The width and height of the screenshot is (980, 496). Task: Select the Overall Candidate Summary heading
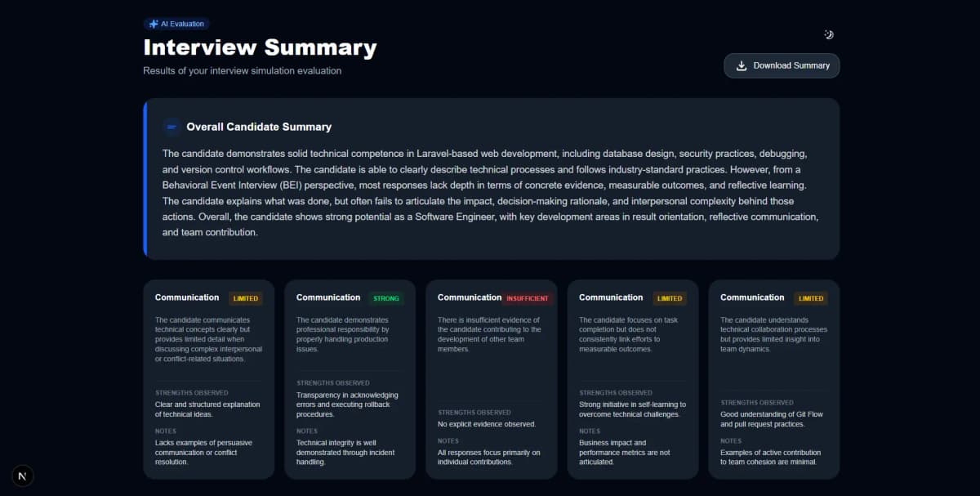coord(259,127)
